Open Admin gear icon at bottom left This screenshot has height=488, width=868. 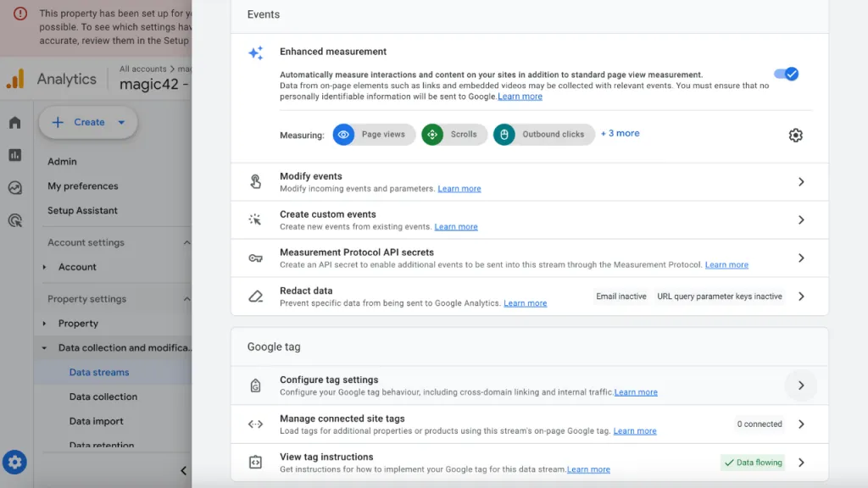14,462
